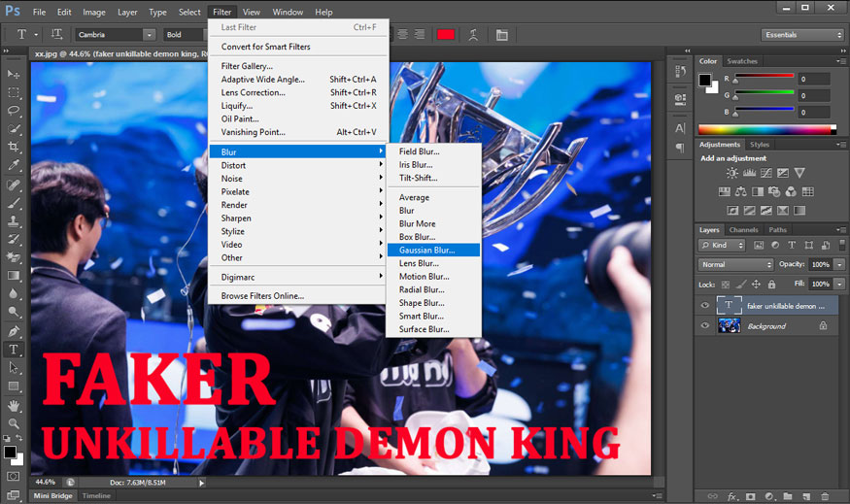
Task: Select the Lasso tool
Action: (x=14, y=111)
